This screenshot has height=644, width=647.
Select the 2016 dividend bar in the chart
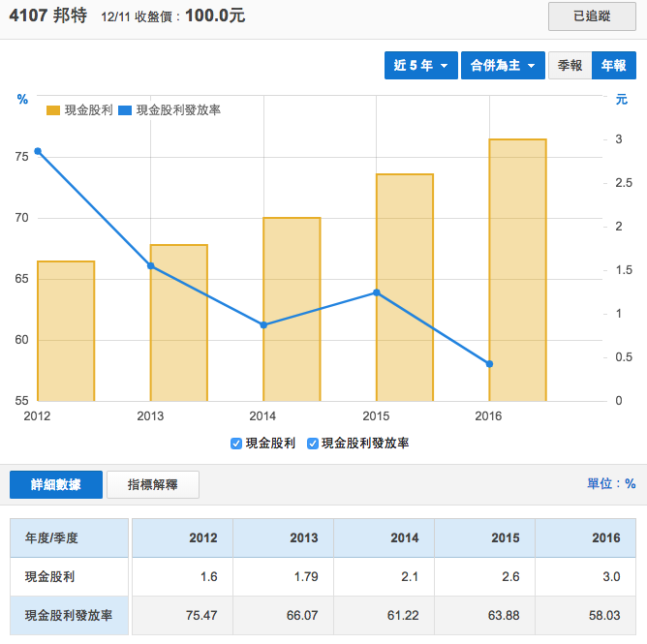(x=517, y=269)
